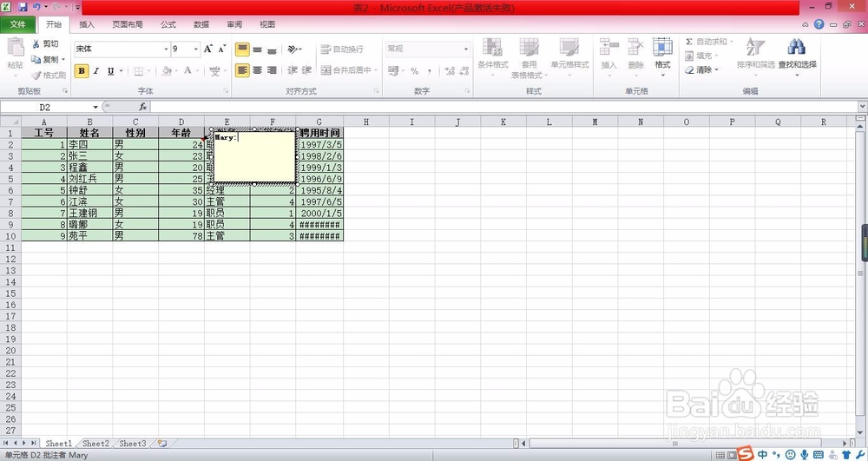The height and width of the screenshot is (461, 868).
Task: Open the Format (格式) cells menu
Action: [x=662, y=56]
